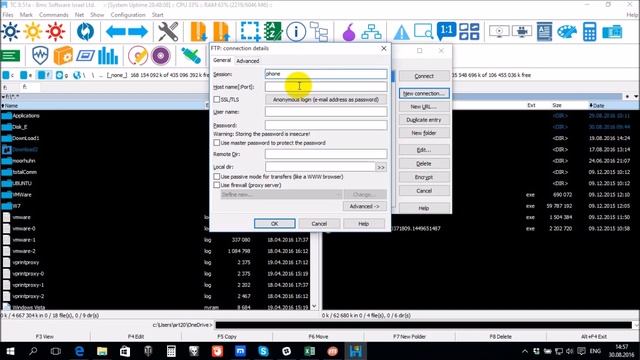The image size is (640, 360).
Task: Click the New connection... button
Action: 424,93
